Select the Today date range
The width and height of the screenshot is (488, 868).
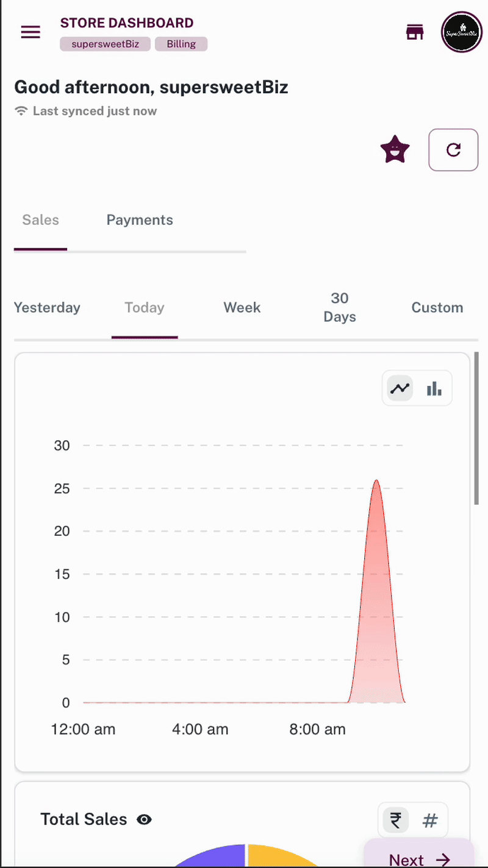[x=145, y=308]
